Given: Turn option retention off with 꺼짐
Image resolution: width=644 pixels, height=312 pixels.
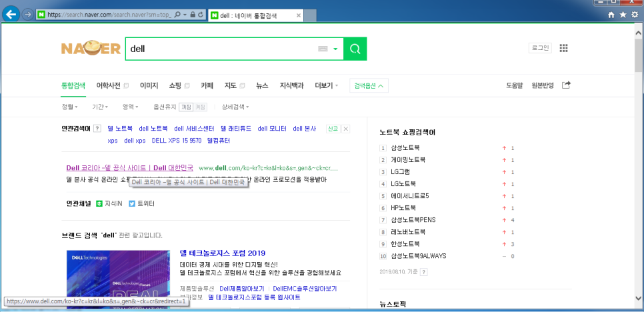Looking at the screenshot, I should [x=186, y=107].
